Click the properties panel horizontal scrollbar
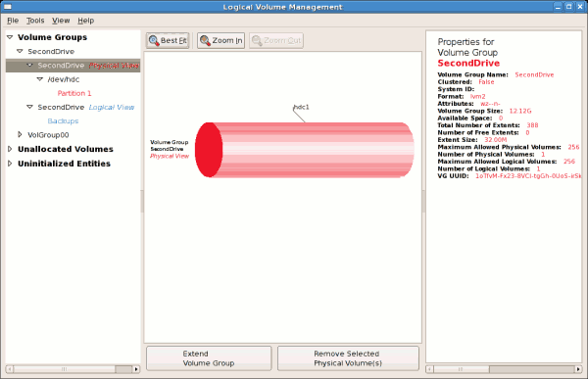 tap(504, 369)
